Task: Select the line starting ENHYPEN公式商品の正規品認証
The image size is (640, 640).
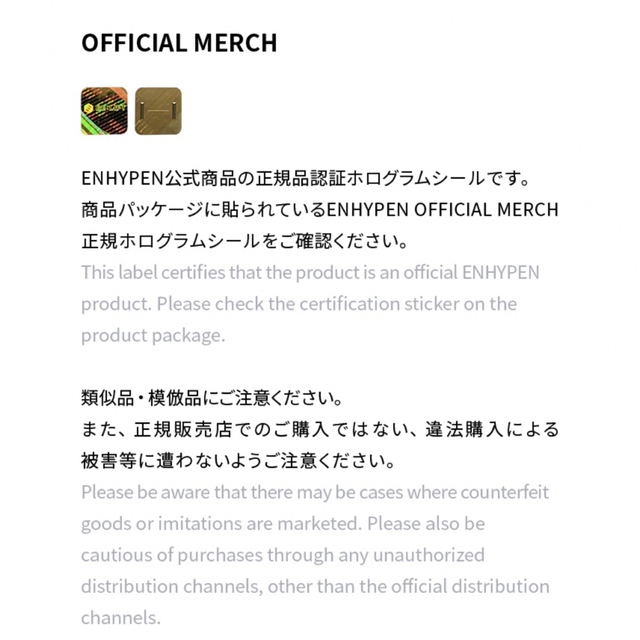Action: [305, 178]
